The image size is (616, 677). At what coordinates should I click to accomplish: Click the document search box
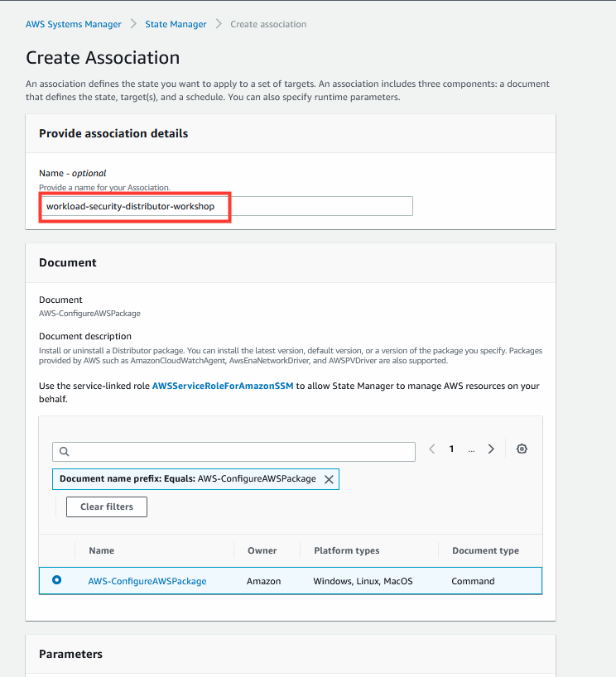[x=233, y=452]
